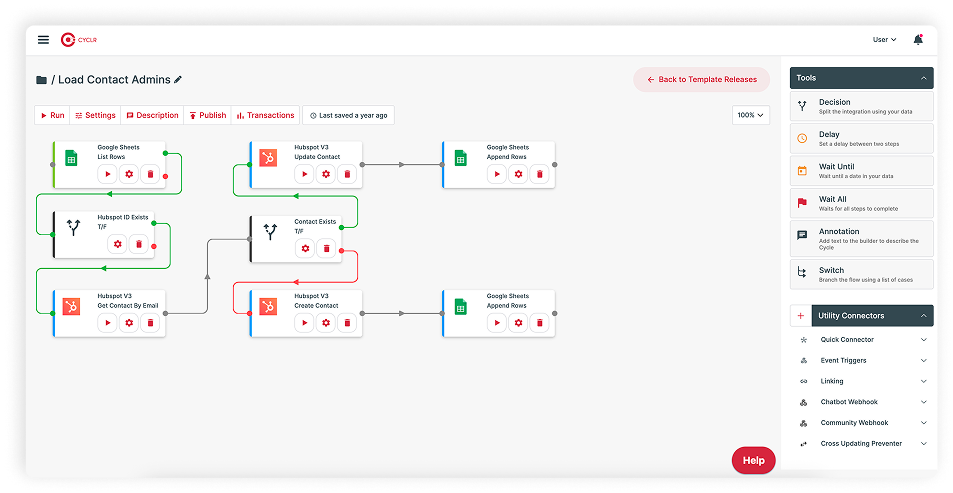Select the Wait Until tool
This screenshot has height=493, width=953.
click(861, 171)
